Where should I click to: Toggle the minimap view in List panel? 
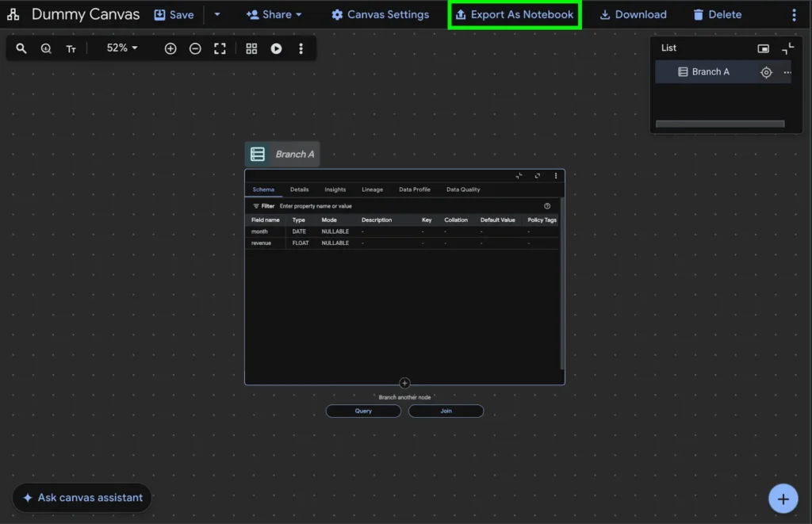coord(763,48)
